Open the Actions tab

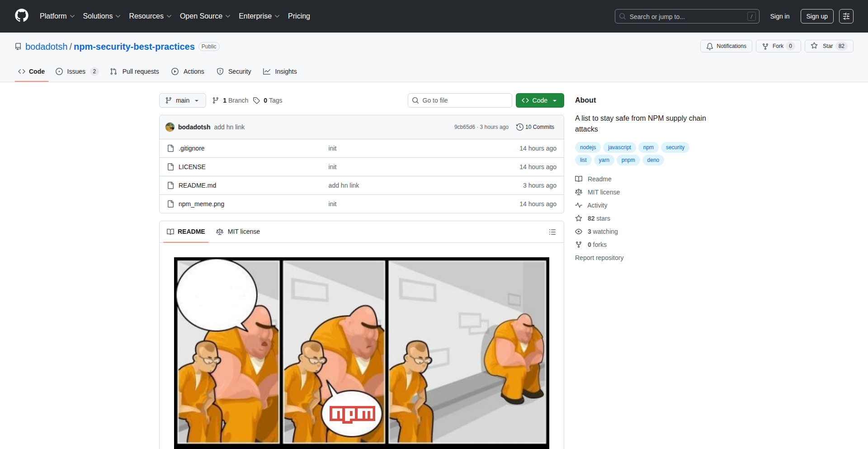[x=188, y=71]
